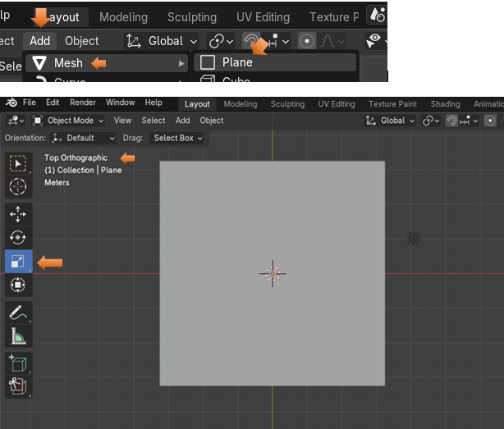Select the Annotate pencil tool
504x429 pixels.
18,313
